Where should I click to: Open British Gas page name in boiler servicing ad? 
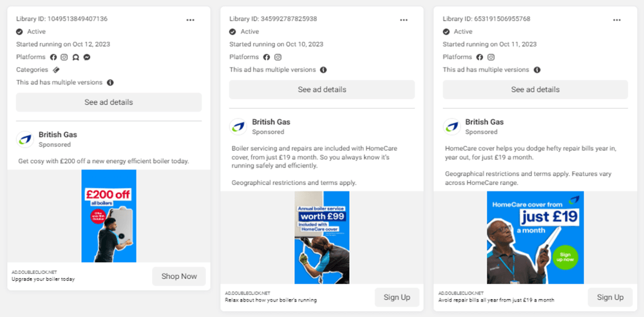tap(271, 122)
